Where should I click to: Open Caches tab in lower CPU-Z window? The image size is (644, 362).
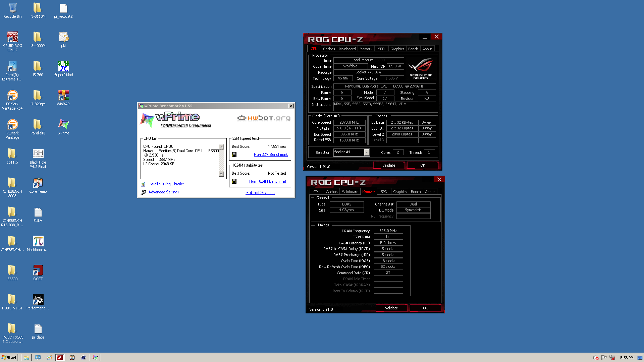tap(331, 192)
